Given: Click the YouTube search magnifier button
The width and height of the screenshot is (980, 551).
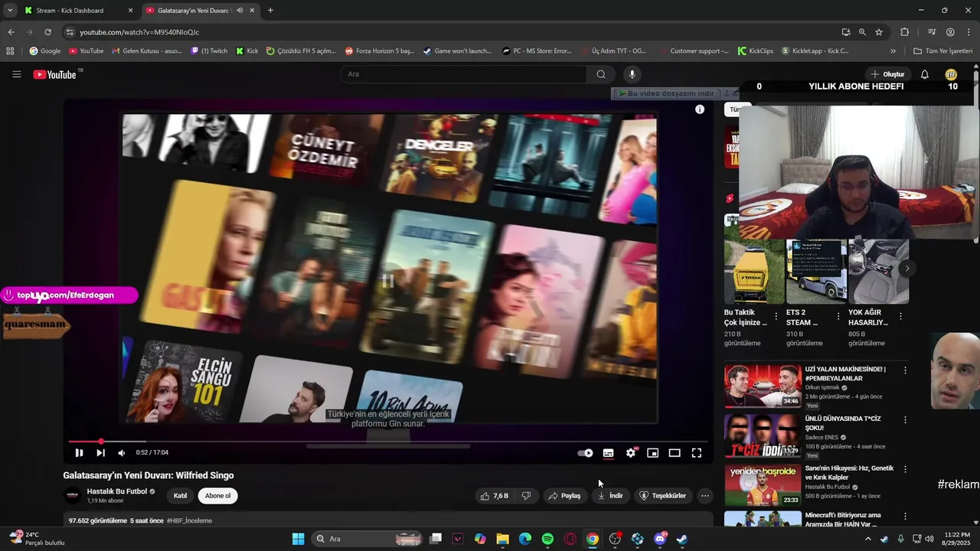Looking at the screenshot, I should [x=601, y=74].
